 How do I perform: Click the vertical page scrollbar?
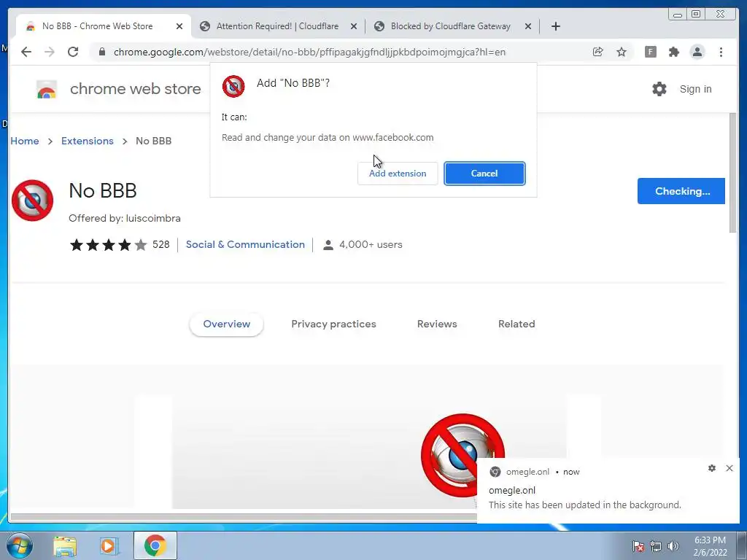click(732, 174)
